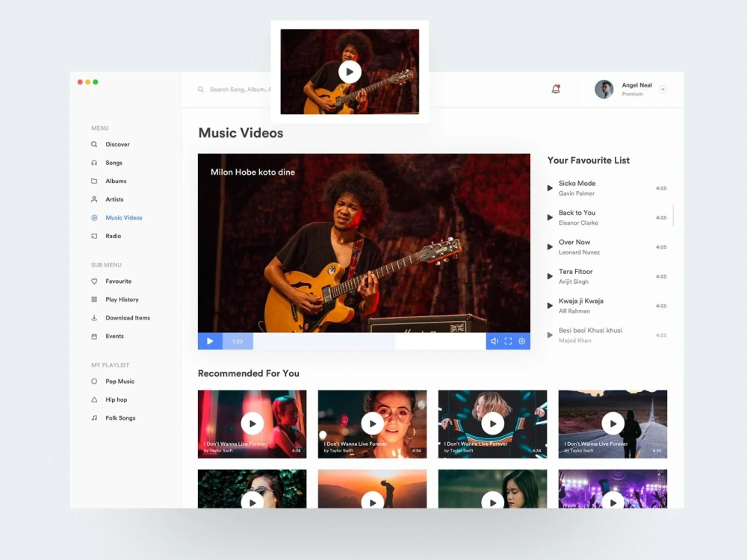747x560 pixels.
Task: Click the 1:20 elapsed time label
Action: coord(238,341)
